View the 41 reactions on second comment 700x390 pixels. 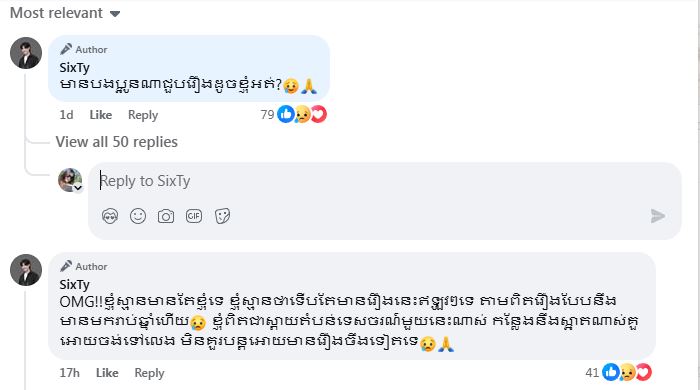tap(618, 373)
